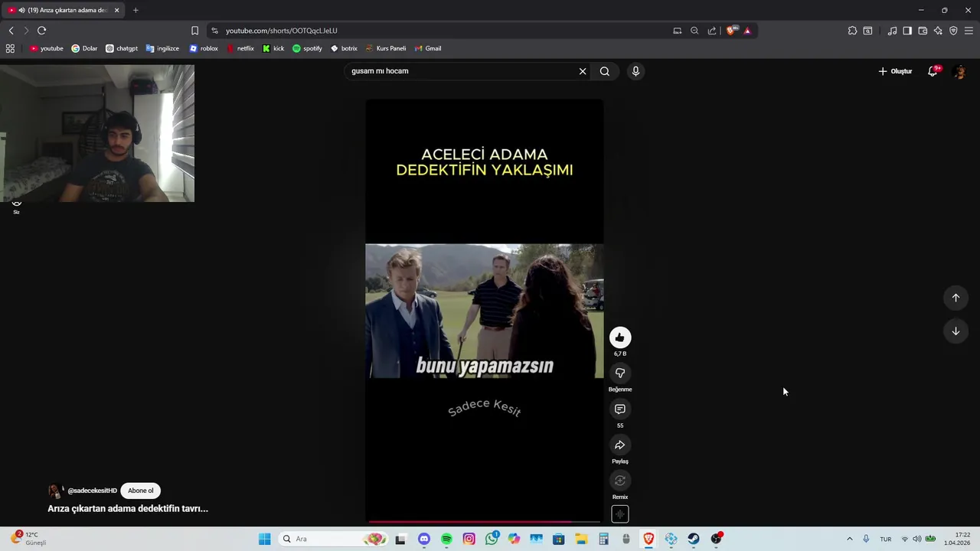Pause the short by clicking the video
This screenshot has height=551, width=980.
point(484,311)
